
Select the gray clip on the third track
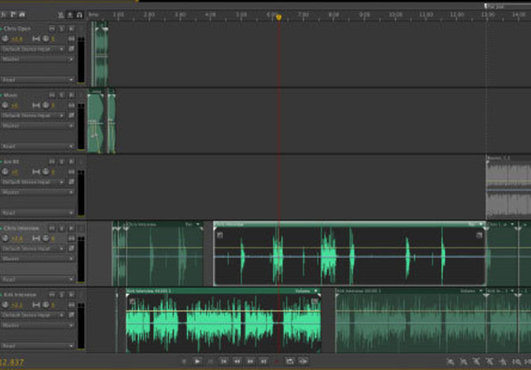pyautogui.click(x=508, y=187)
